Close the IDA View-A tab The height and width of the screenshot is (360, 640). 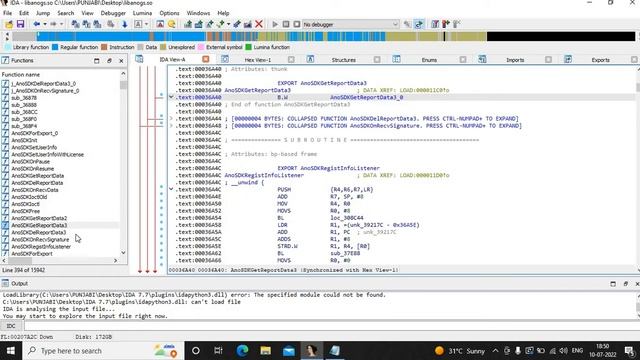(206, 60)
